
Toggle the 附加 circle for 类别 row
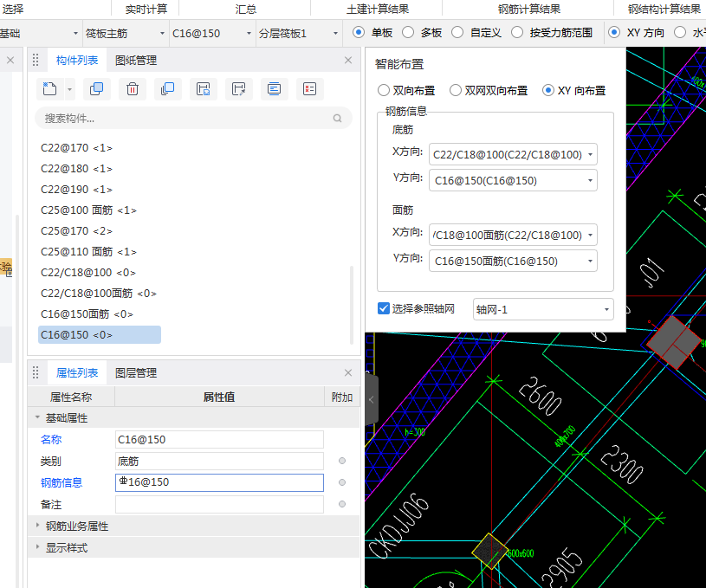tap(342, 461)
